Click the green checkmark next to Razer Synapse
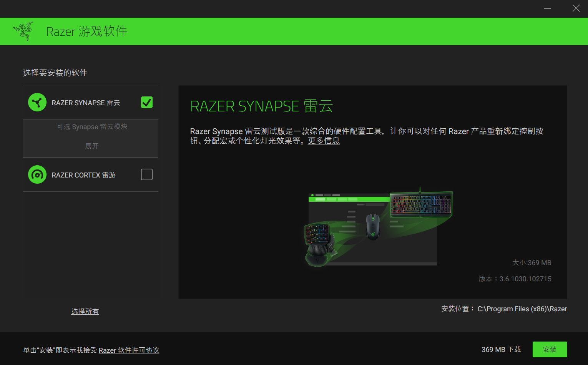This screenshot has height=365, width=588. coord(146,102)
